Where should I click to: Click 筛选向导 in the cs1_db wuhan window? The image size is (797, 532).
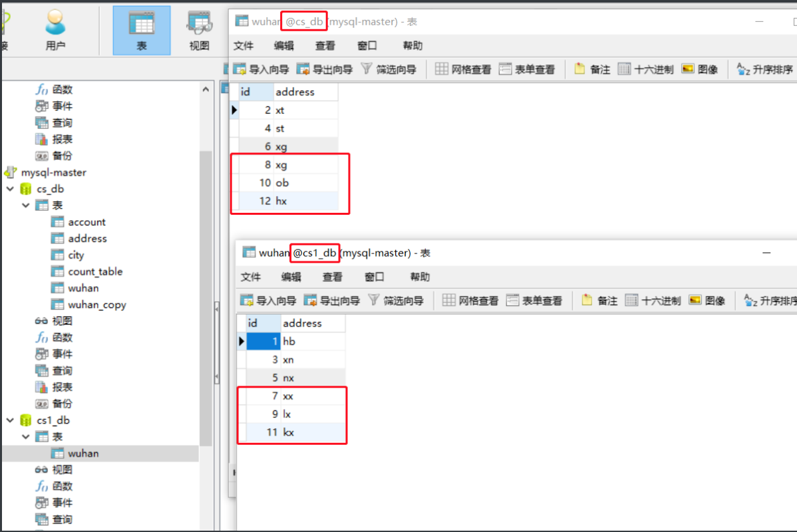point(395,301)
